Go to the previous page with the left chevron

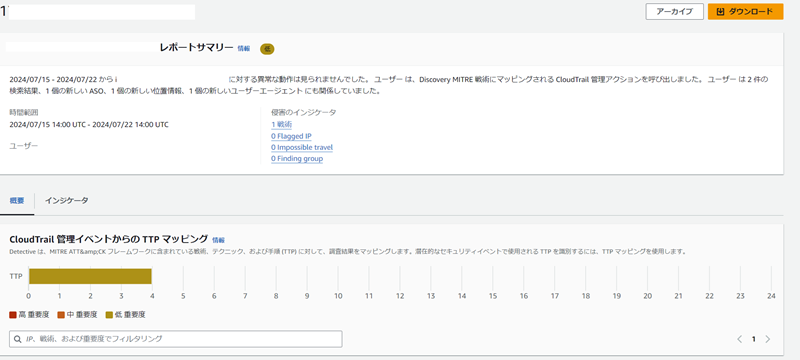pos(739,339)
